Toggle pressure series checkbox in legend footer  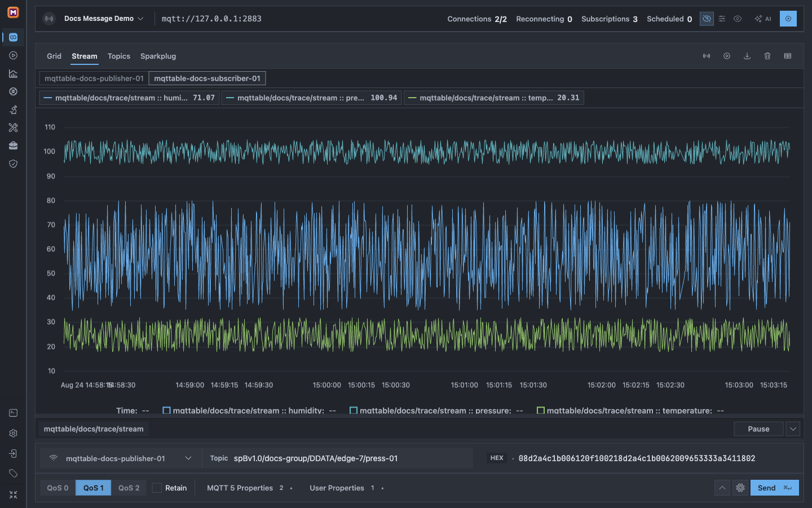[x=354, y=410]
